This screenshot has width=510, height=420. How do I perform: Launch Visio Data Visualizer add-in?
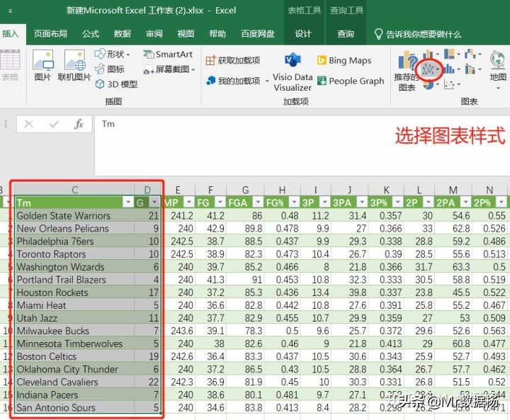click(293, 72)
